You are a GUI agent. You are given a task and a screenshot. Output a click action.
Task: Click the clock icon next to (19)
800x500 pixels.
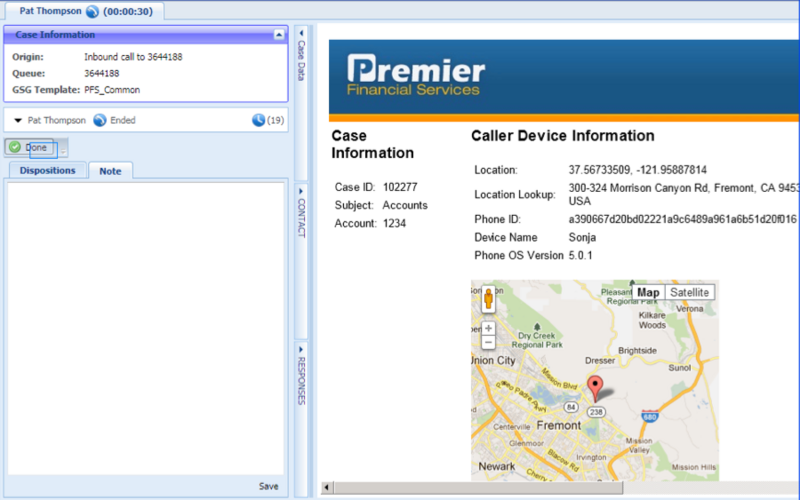click(258, 120)
